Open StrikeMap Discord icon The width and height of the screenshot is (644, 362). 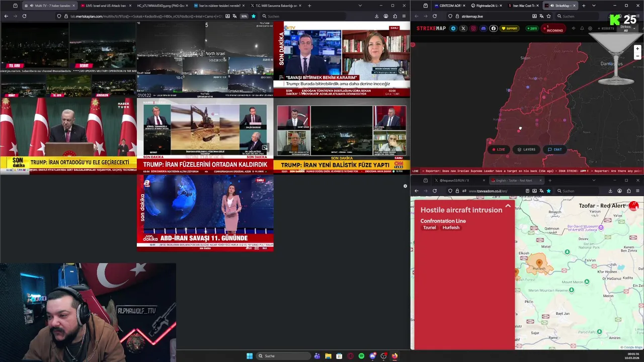coord(484,28)
